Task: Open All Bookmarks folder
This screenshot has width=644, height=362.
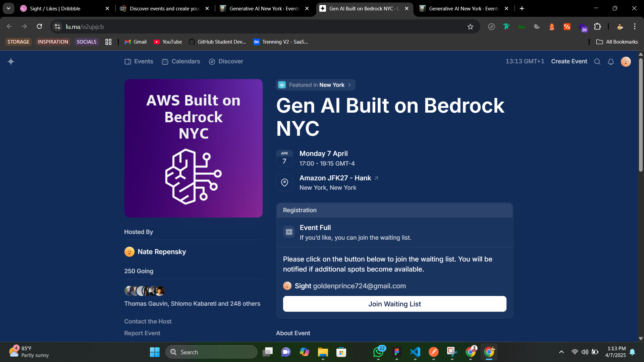Action: pyautogui.click(x=617, y=42)
